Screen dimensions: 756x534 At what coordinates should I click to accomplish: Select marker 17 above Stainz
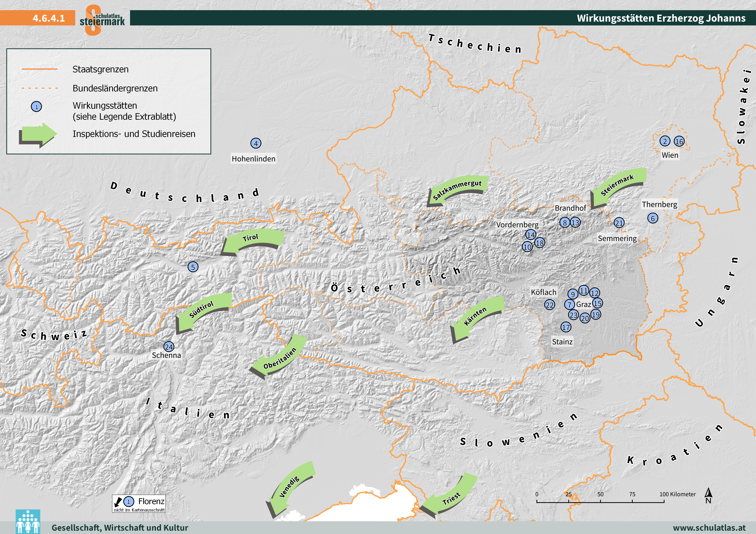[566, 327]
